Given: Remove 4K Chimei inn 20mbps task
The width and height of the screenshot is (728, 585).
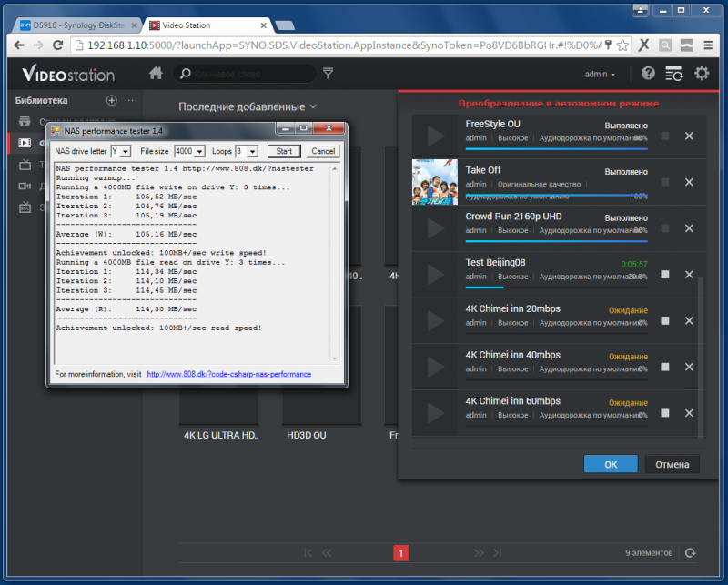Looking at the screenshot, I should (x=689, y=321).
